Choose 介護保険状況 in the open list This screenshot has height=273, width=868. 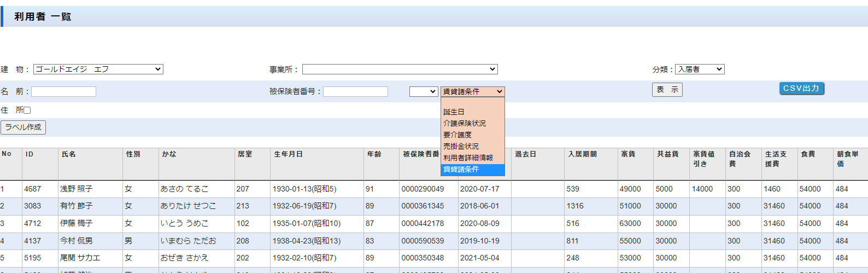(x=464, y=124)
